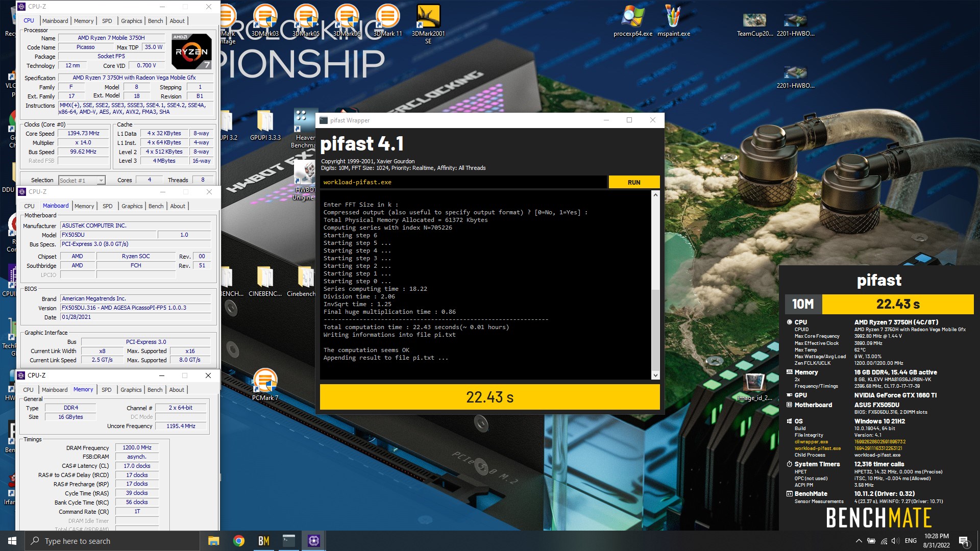Click the workload-pifast.exe input field
Image resolution: width=980 pixels, height=551 pixels.
click(463, 182)
